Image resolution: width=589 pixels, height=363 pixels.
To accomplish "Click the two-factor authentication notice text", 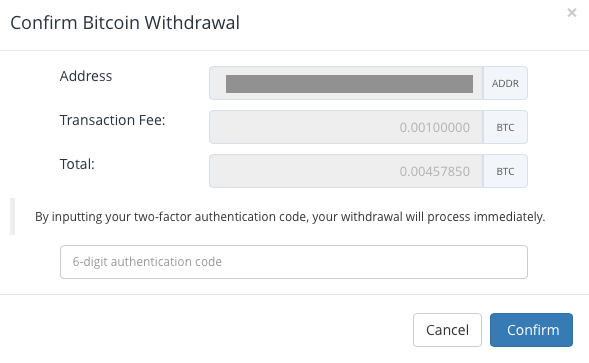I will coord(290,217).
